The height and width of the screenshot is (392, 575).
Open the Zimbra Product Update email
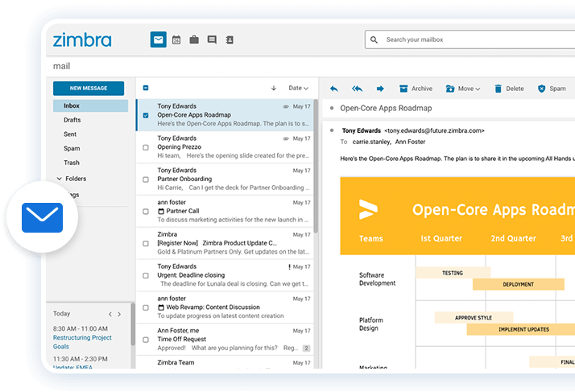(x=225, y=243)
